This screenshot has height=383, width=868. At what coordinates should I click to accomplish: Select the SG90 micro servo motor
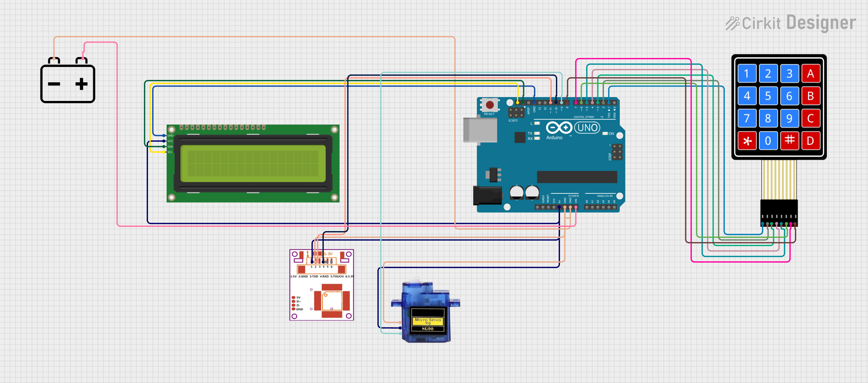(x=426, y=309)
